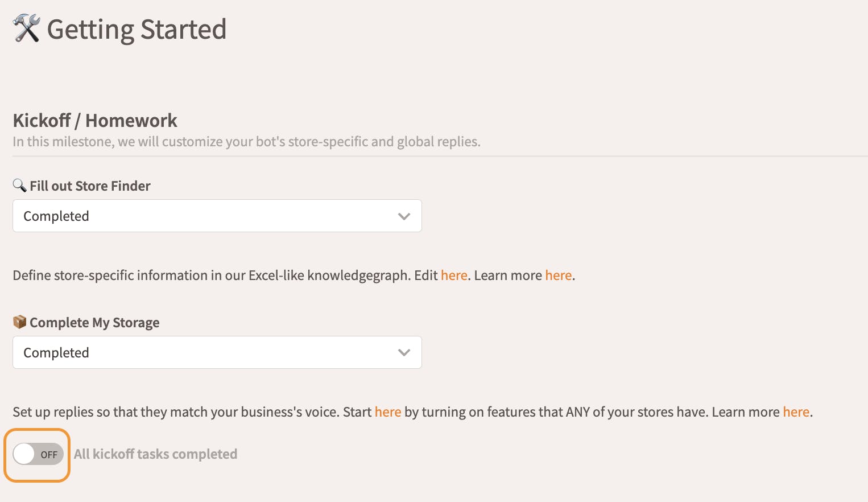
Task: Click the package box icon by My Storage
Action: [19, 322]
